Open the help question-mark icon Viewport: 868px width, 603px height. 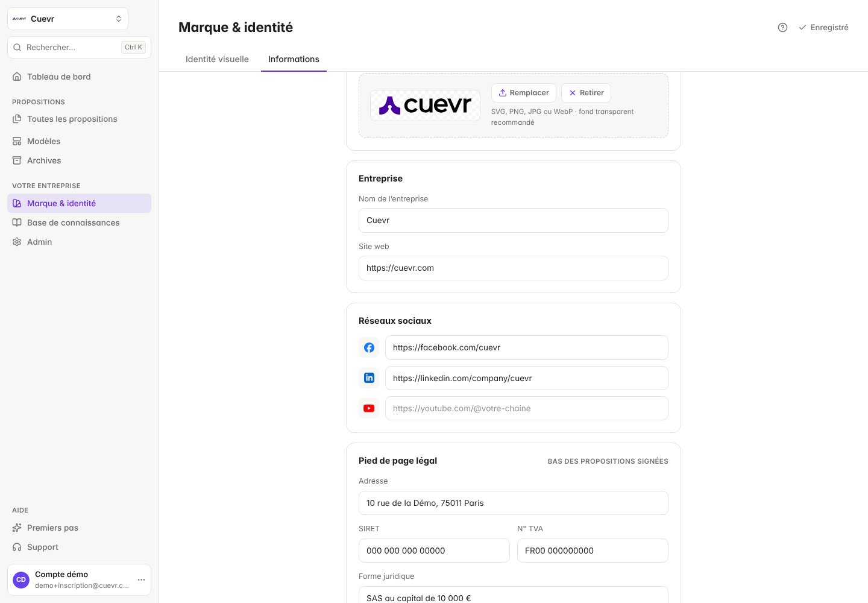pos(782,27)
